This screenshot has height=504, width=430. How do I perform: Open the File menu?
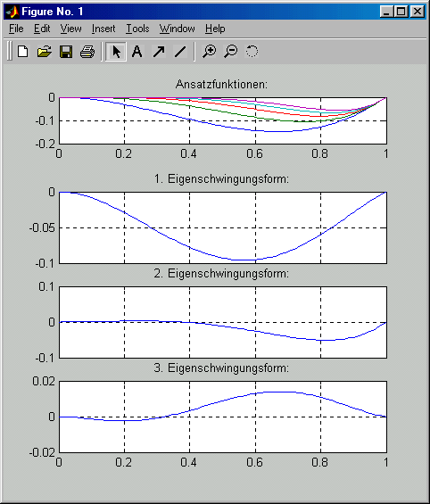tap(16, 29)
